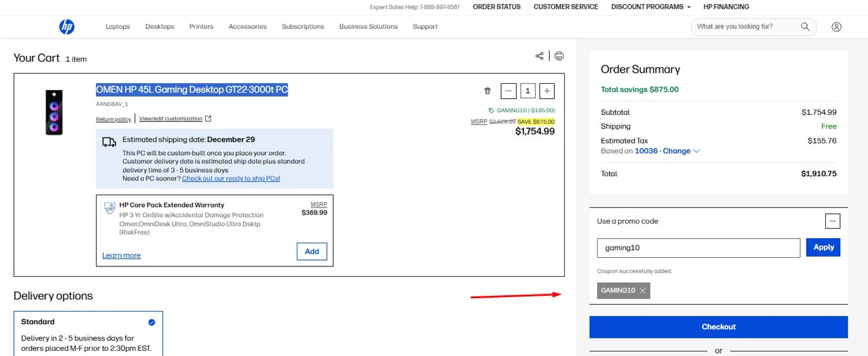Open the Laptops menu
The width and height of the screenshot is (868, 356).
118,27
